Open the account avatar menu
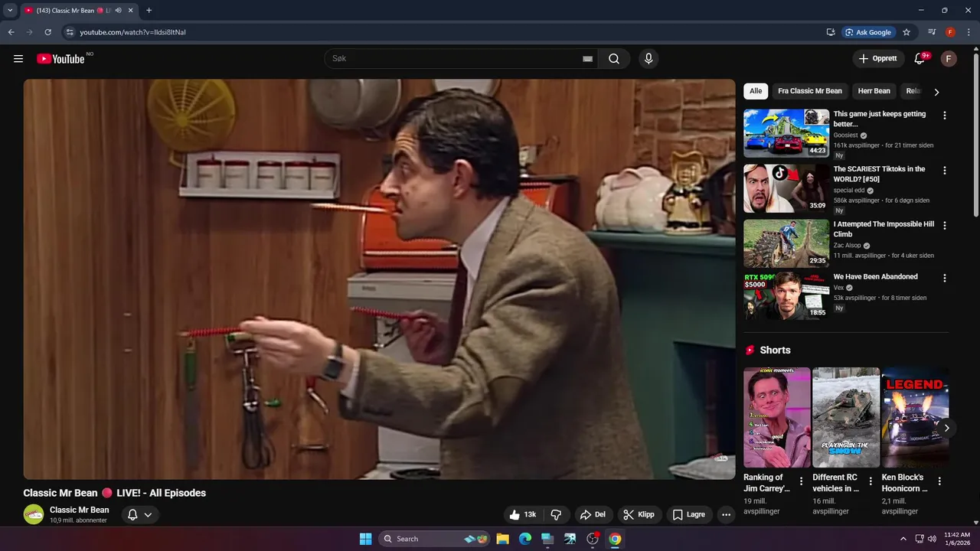Viewport: 980px width, 551px height. pos(949,59)
